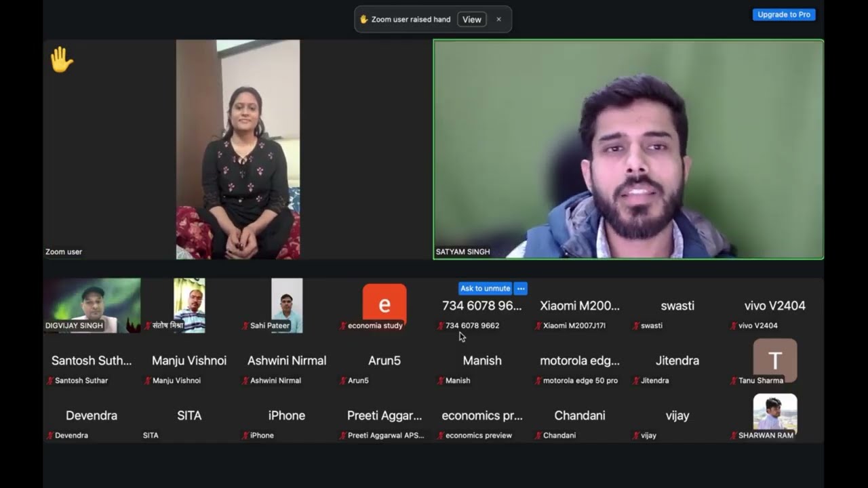
Task: Select large iPhone participant name
Action: [287, 415]
